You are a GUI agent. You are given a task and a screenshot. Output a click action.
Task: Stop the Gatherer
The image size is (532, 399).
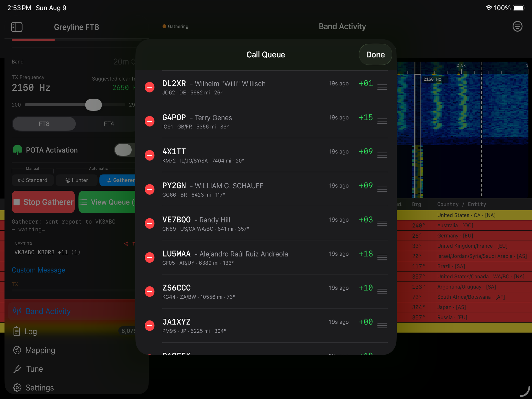click(43, 202)
